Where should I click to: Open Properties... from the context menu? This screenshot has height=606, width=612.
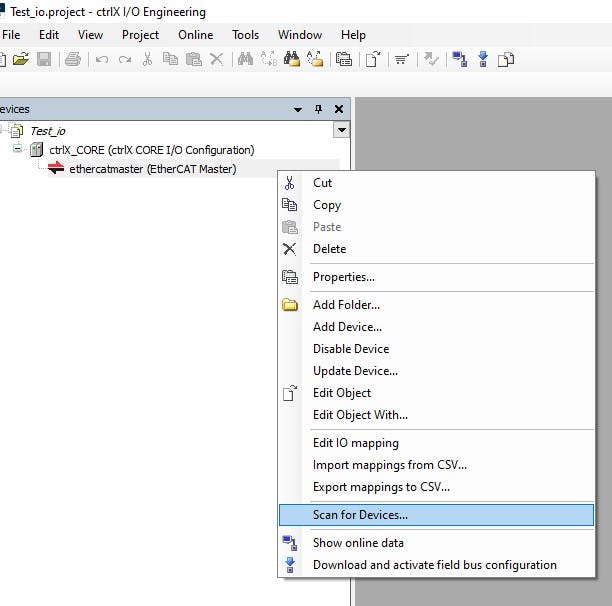436,277
